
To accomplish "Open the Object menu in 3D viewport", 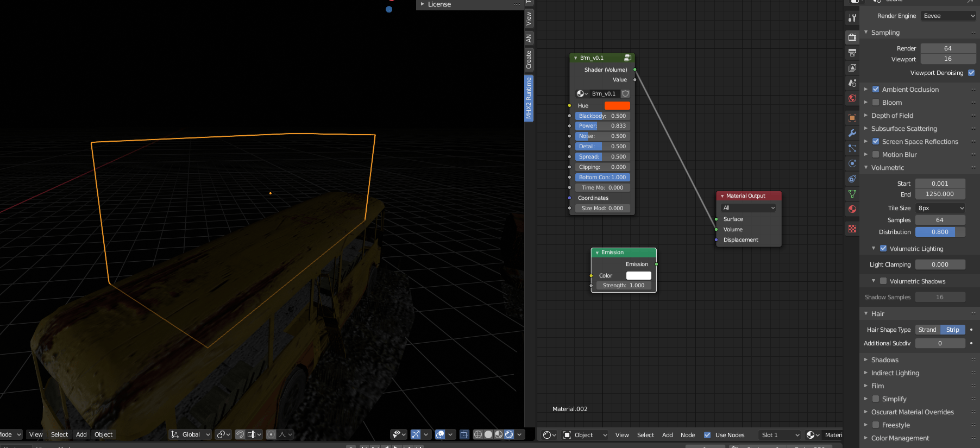I will coord(103,434).
